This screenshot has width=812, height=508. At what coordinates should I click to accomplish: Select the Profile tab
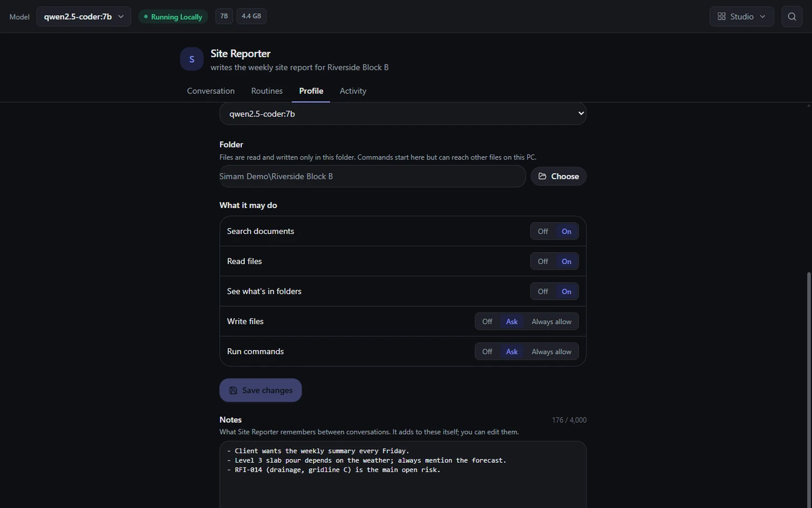(x=311, y=91)
